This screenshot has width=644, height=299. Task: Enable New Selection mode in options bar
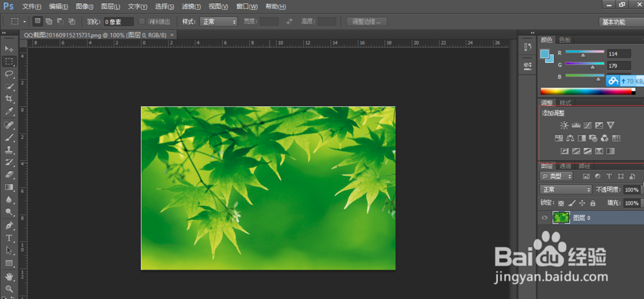tap(38, 21)
